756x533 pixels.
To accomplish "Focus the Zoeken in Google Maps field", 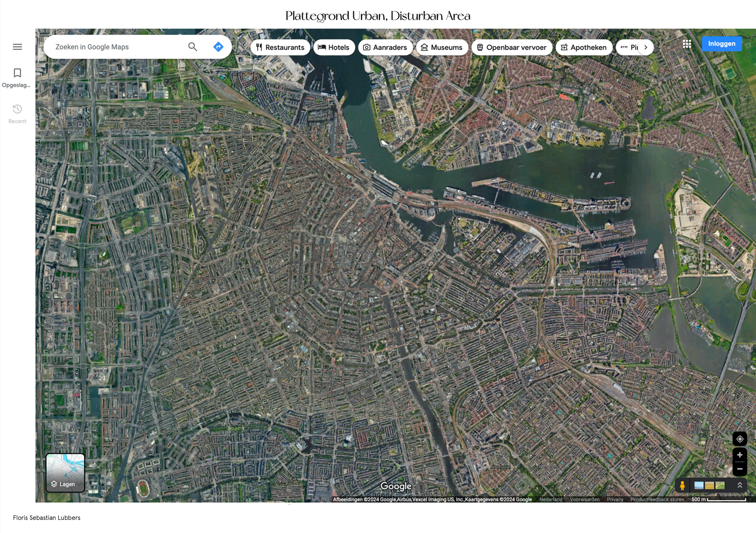I will [118, 47].
